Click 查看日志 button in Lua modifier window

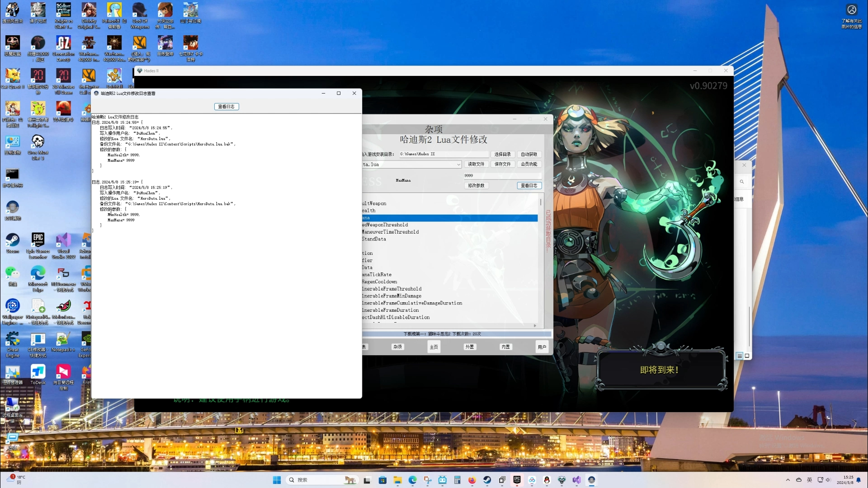click(x=529, y=186)
